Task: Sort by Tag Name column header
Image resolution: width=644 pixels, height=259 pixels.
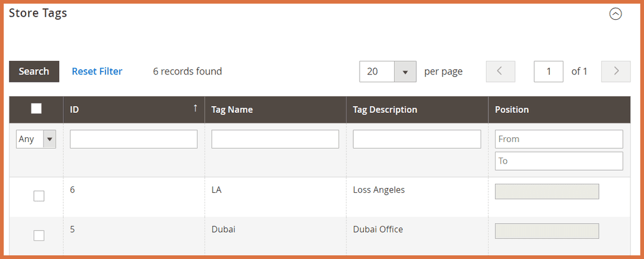Action: (x=232, y=110)
